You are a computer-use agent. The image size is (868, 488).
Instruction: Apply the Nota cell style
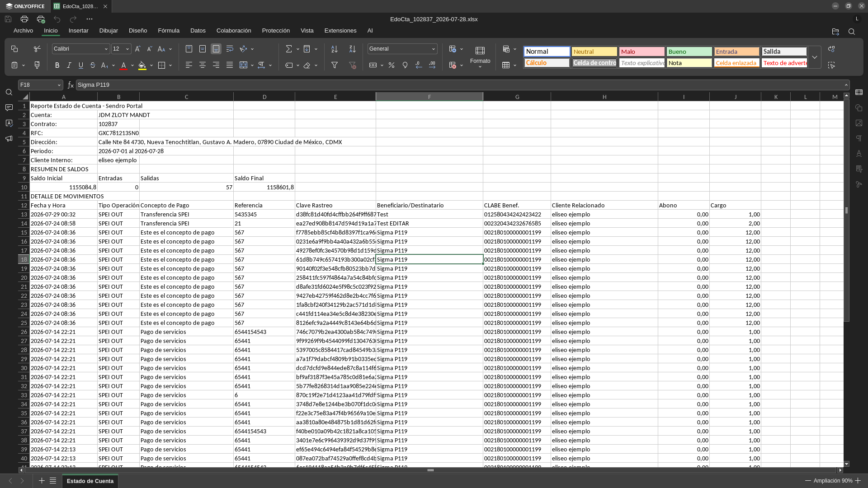point(689,63)
